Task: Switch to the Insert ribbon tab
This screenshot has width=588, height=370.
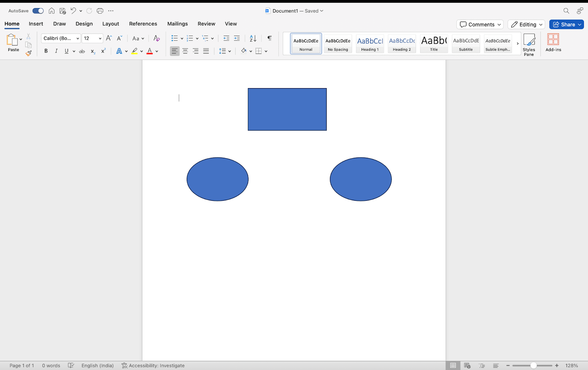Action: (x=36, y=23)
